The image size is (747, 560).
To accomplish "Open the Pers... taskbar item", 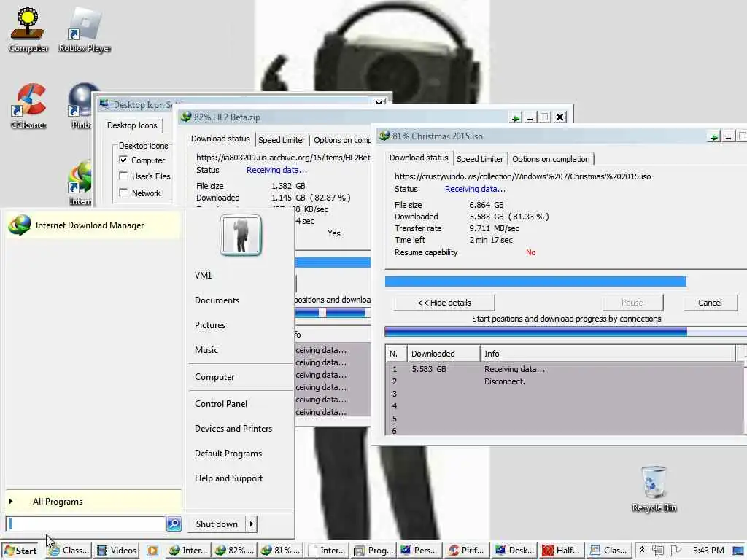I will click(419, 551).
